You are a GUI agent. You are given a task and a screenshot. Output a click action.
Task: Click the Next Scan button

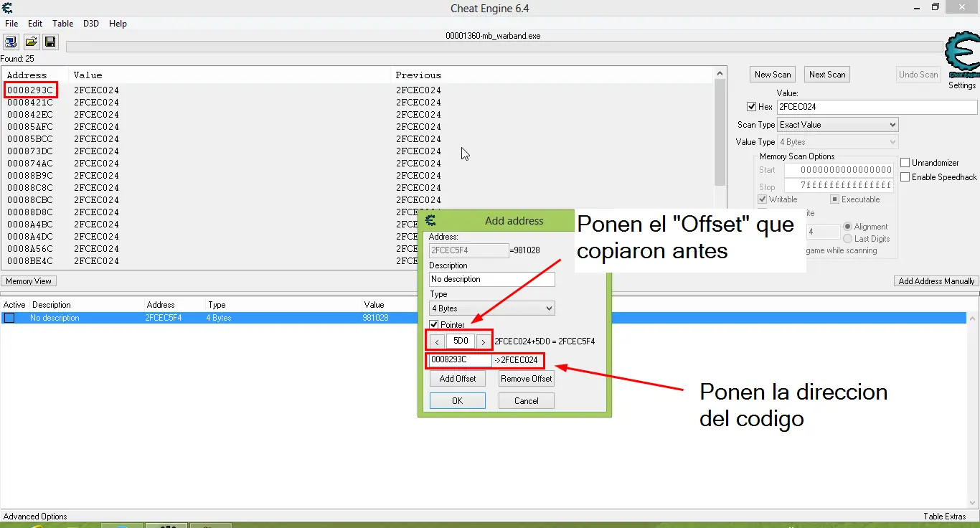(827, 75)
